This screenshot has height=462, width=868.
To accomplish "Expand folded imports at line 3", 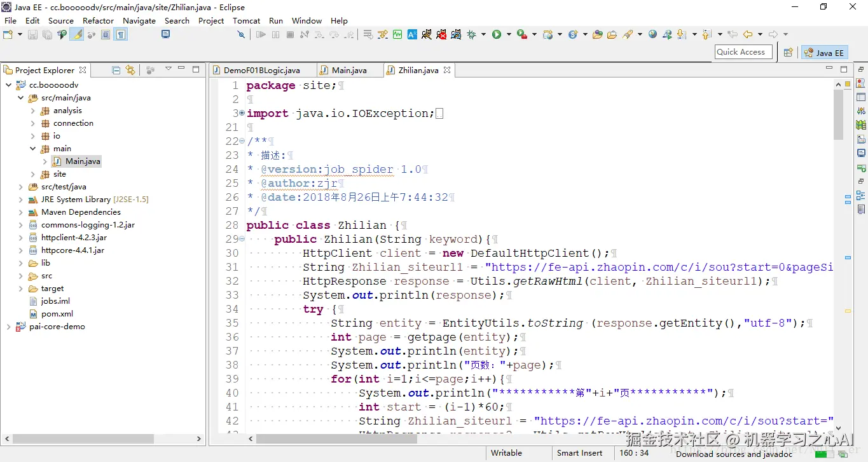I will tap(242, 113).
